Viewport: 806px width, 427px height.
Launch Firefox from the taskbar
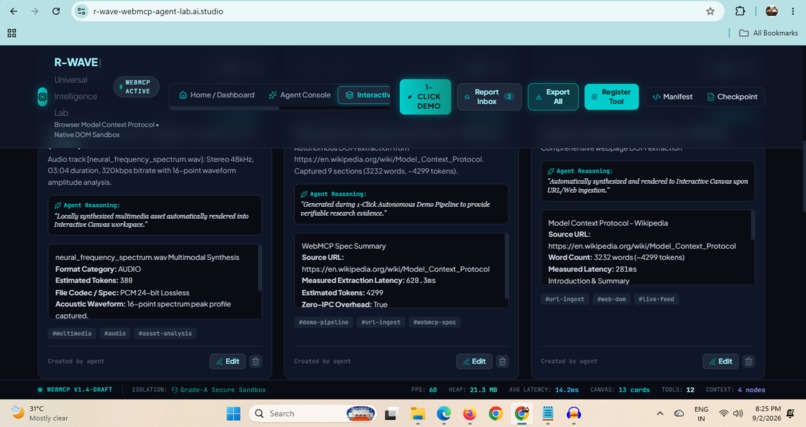(x=469, y=413)
